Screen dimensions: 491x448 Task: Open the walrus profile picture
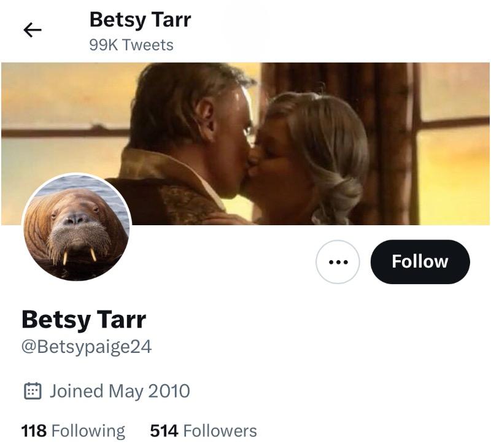[x=76, y=228]
